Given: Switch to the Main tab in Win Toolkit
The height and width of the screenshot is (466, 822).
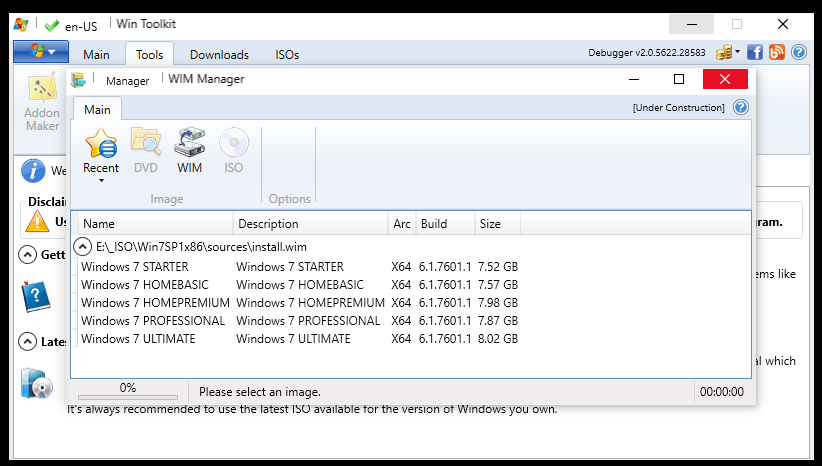Looking at the screenshot, I should tap(96, 55).
